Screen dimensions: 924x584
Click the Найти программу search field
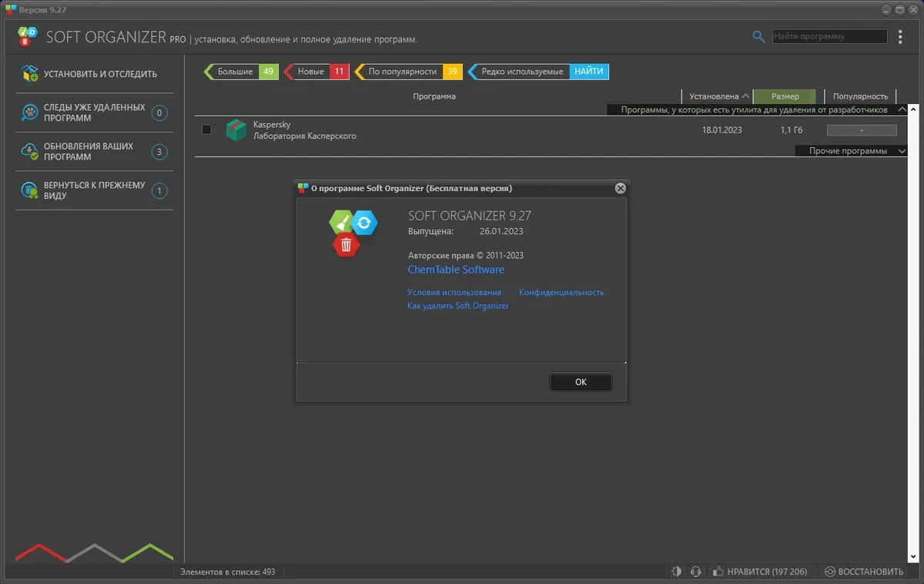coord(830,36)
